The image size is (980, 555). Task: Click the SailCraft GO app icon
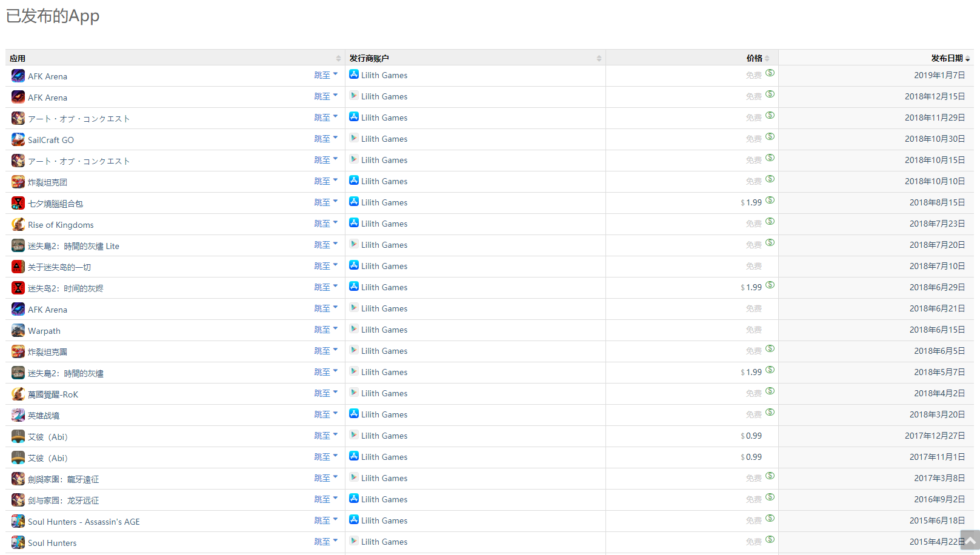pyautogui.click(x=18, y=139)
